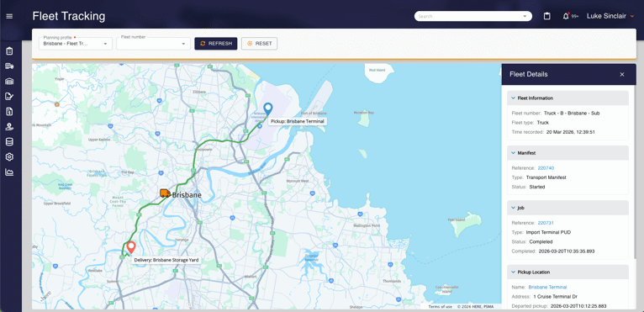Collapse the Job section
The height and width of the screenshot is (312, 644).
pyautogui.click(x=513, y=208)
